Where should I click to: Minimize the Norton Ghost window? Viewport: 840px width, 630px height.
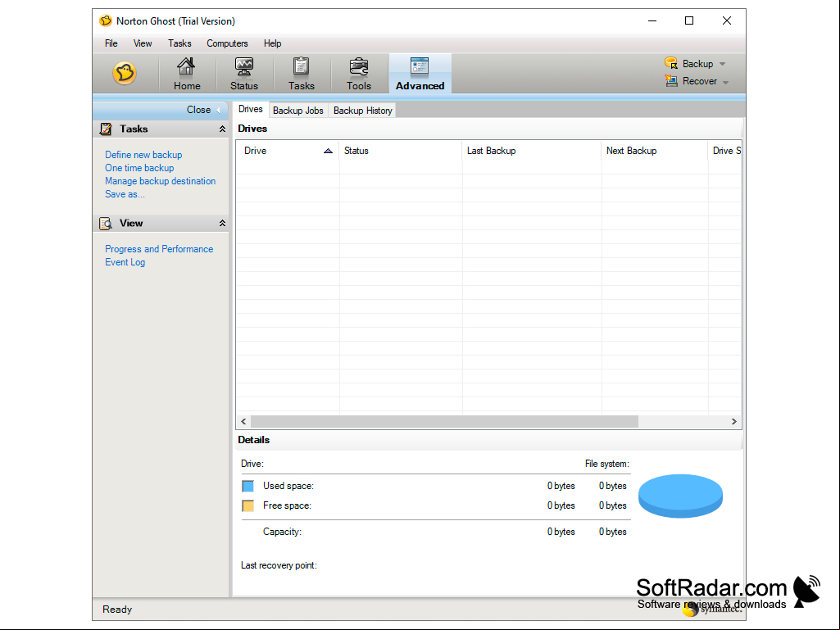pyautogui.click(x=652, y=21)
